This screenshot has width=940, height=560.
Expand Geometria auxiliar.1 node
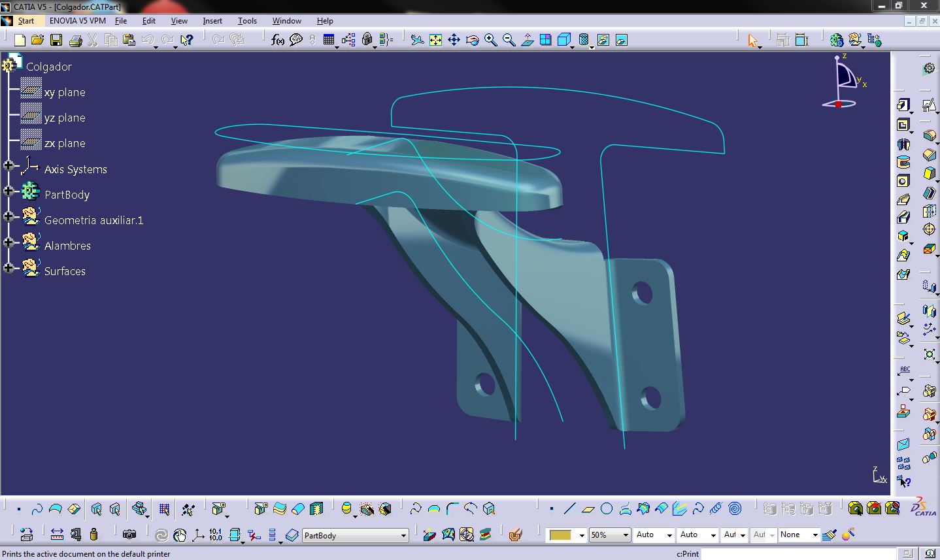8,217
